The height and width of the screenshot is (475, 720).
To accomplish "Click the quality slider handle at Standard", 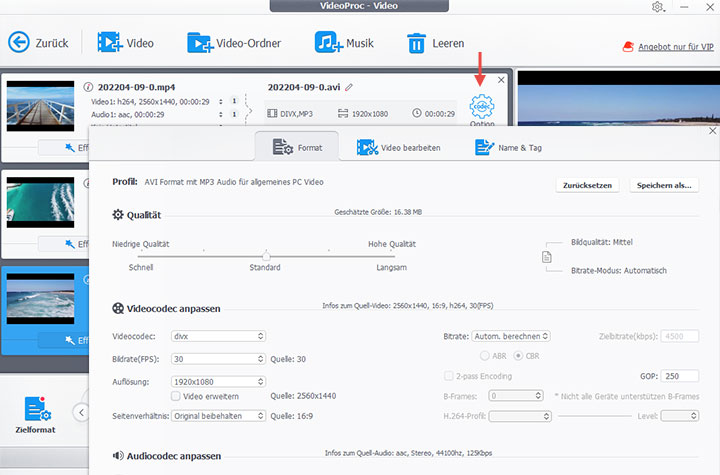I will (x=266, y=256).
